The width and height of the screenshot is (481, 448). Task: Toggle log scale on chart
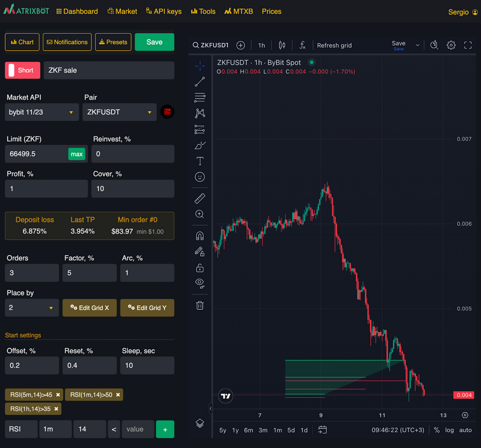450,430
